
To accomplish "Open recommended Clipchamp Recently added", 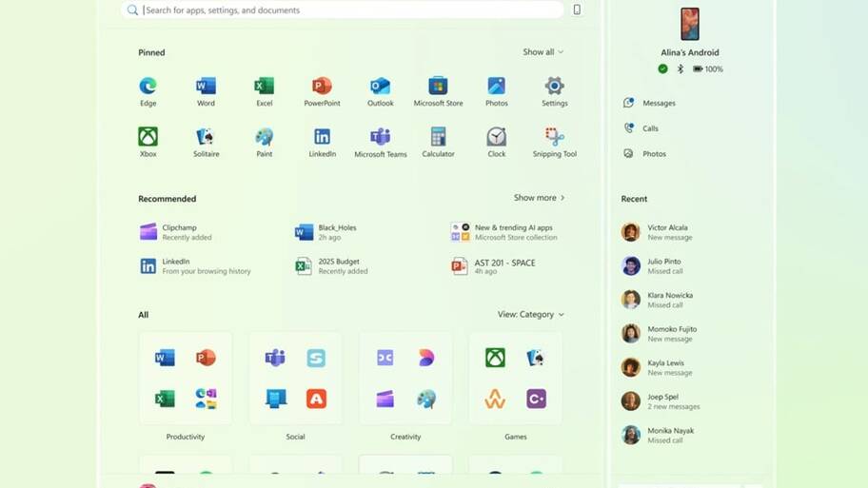I will [176, 232].
